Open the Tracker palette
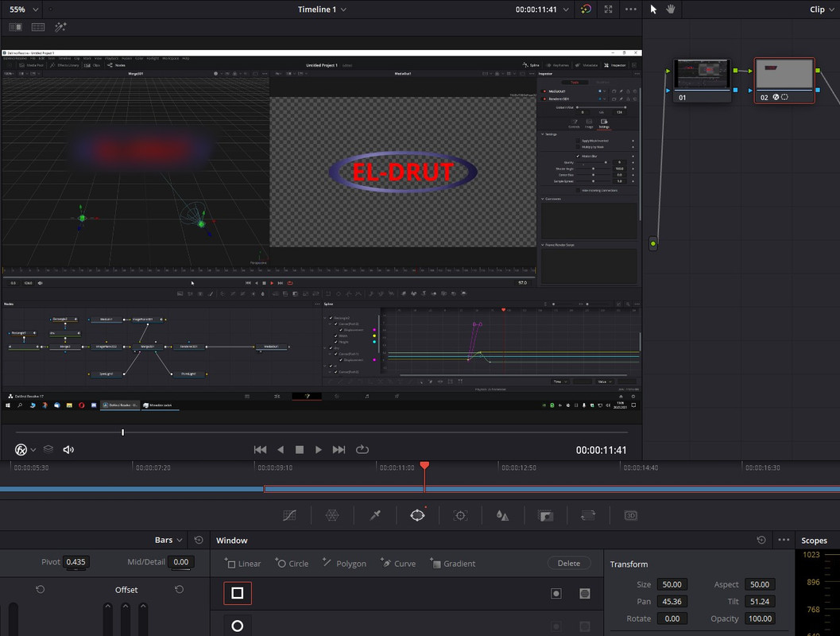 click(460, 515)
